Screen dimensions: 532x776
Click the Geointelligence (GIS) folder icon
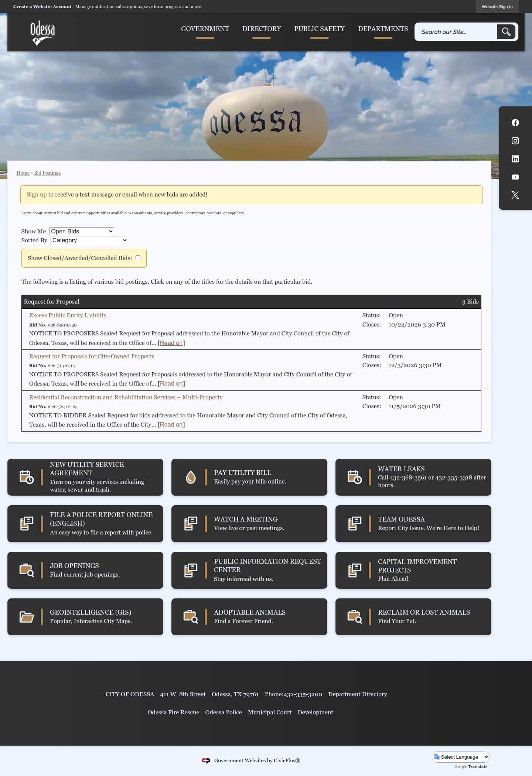coord(27,616)
